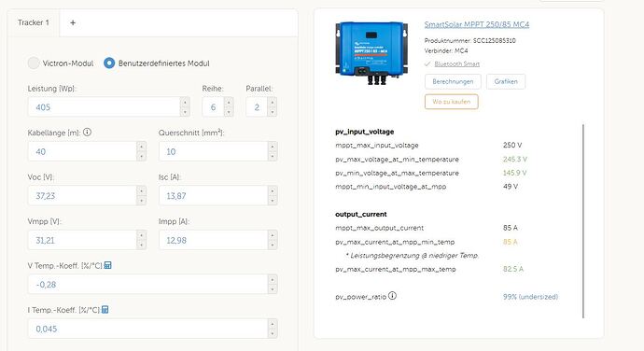Click the Leistung [Wp] stepper arrows
This screenshot has width=644, height=351.
pos(185,106)
